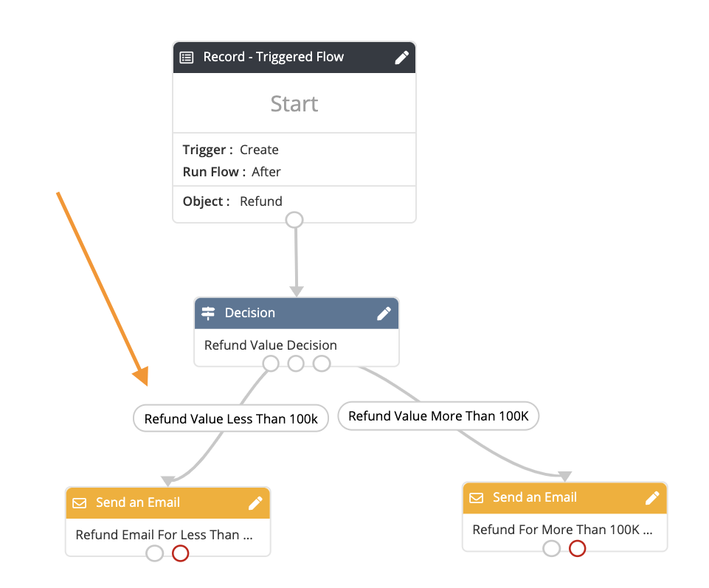Click the Decision signpost icon
The image size is (709, 588).
click(208, 313)
